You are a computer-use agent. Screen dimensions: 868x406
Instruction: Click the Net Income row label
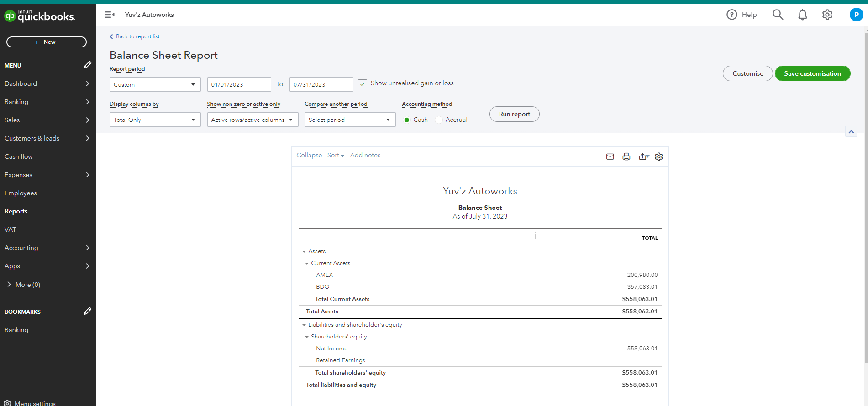coord(331,349)
